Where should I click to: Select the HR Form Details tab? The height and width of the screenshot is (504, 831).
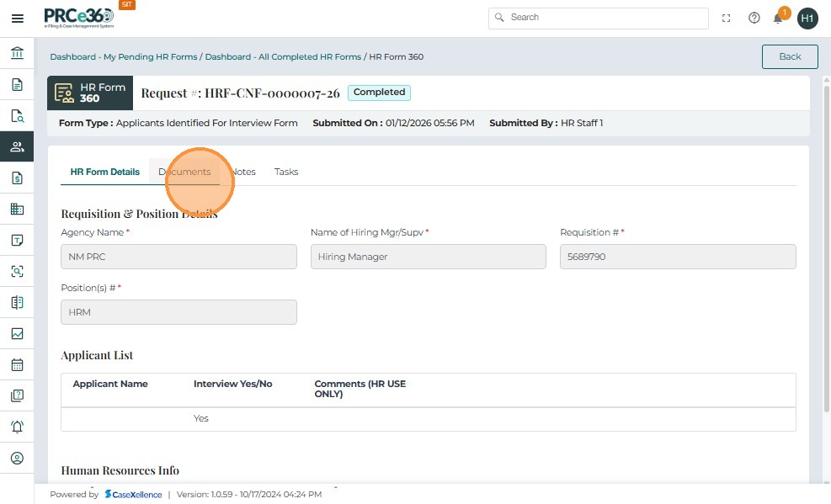coord(104,172)
